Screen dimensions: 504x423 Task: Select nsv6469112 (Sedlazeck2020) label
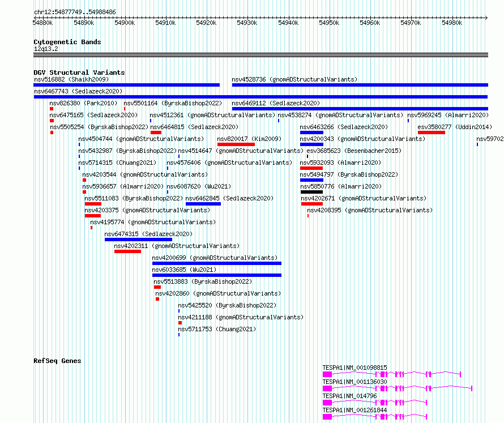coord(276,103)
